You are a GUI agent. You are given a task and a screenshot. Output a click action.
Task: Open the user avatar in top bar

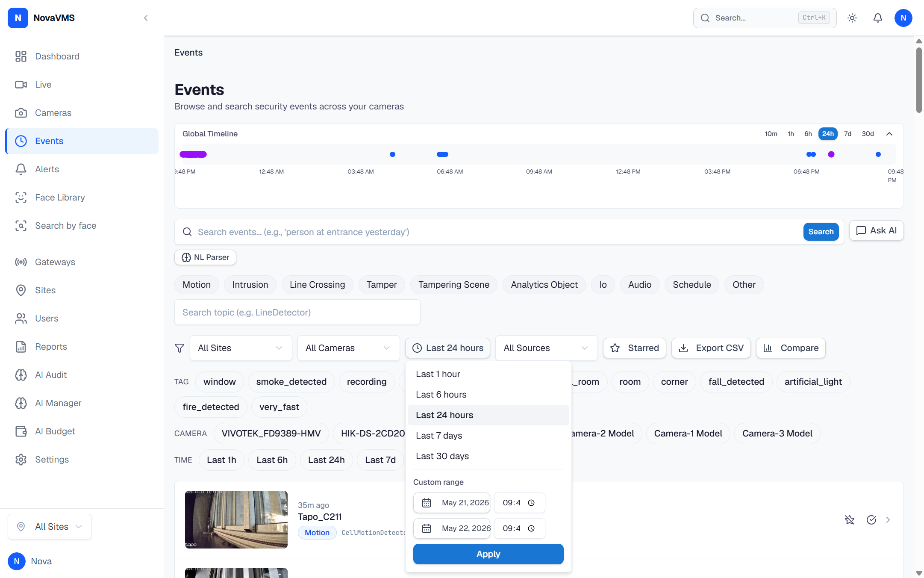[x=903, y=18]
